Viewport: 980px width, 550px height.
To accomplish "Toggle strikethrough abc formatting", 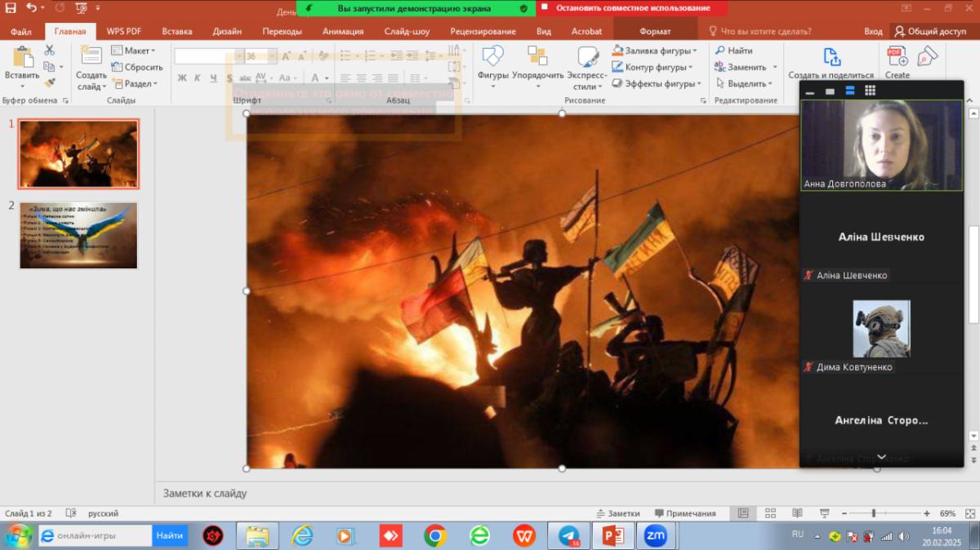I will (245, 78).
